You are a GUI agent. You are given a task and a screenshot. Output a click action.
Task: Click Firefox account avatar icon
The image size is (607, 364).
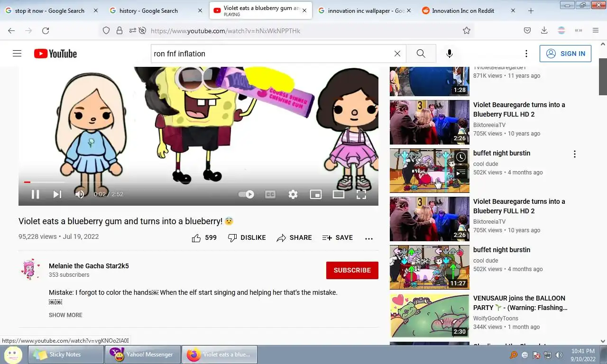[561, 31]
